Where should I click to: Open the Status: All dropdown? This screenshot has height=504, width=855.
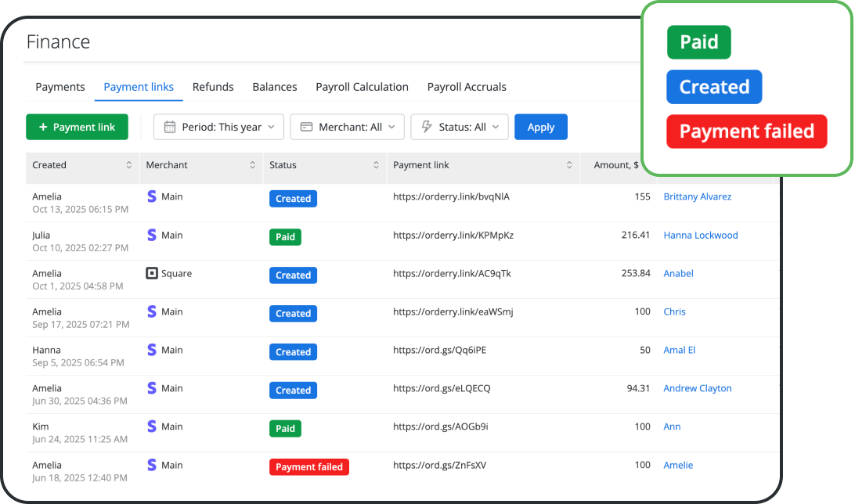[460, 127]
